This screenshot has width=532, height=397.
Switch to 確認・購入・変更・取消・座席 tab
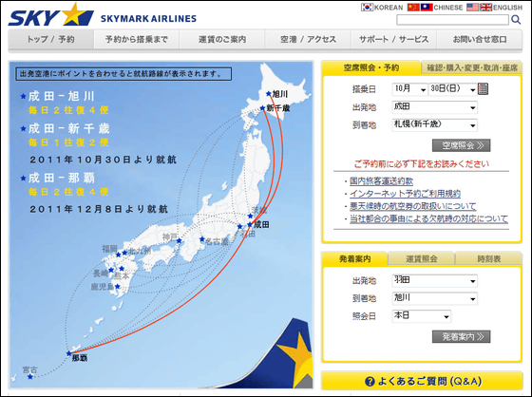click(472, 67)
